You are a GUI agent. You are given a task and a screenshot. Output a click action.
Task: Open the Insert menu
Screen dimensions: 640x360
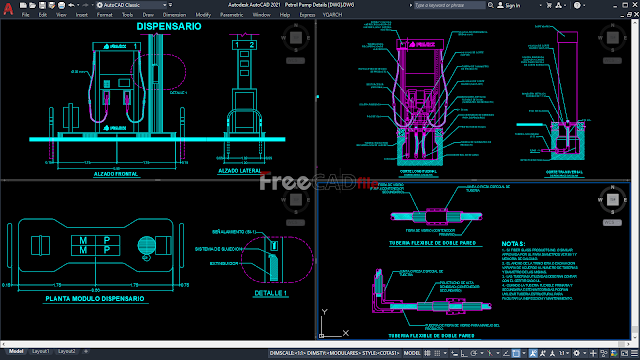click(x=82, y=15)
